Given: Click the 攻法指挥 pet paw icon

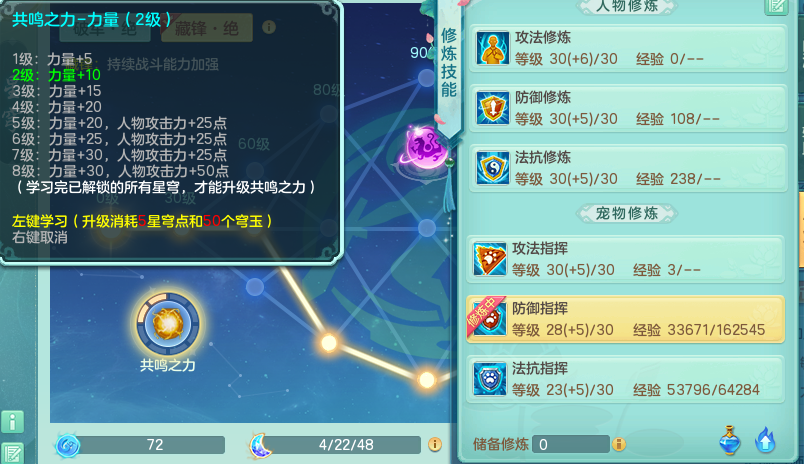Looking at the screenshot, I should coord(489,259).
